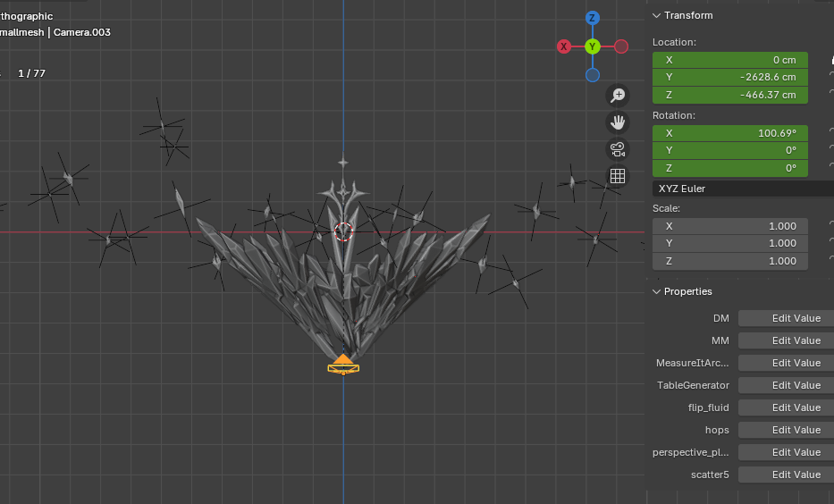The image size is (834, 504).
Task: Click the Location: label
Action: [x=674, y=42]
